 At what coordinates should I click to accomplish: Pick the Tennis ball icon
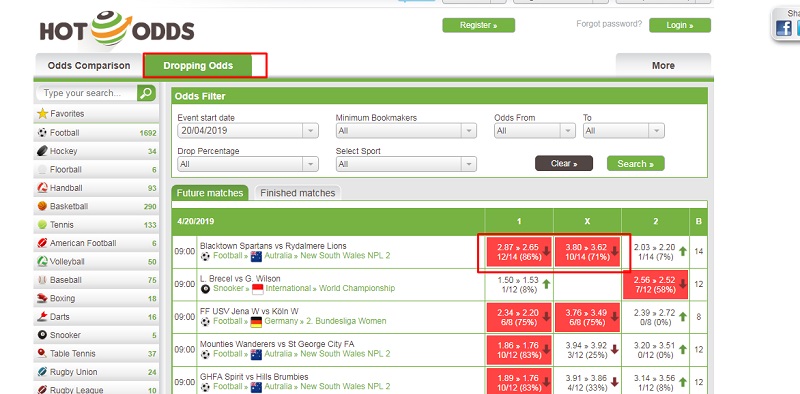click(x=42, y=225)
